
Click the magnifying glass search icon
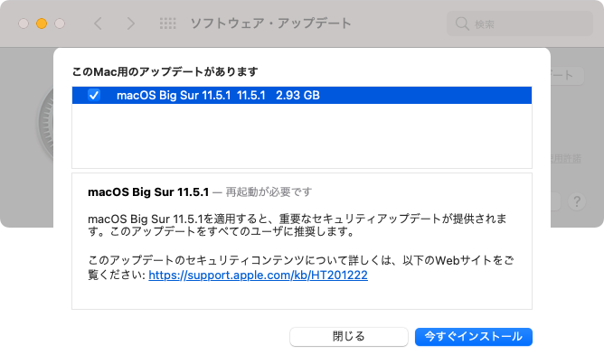[x=462, y=23]
